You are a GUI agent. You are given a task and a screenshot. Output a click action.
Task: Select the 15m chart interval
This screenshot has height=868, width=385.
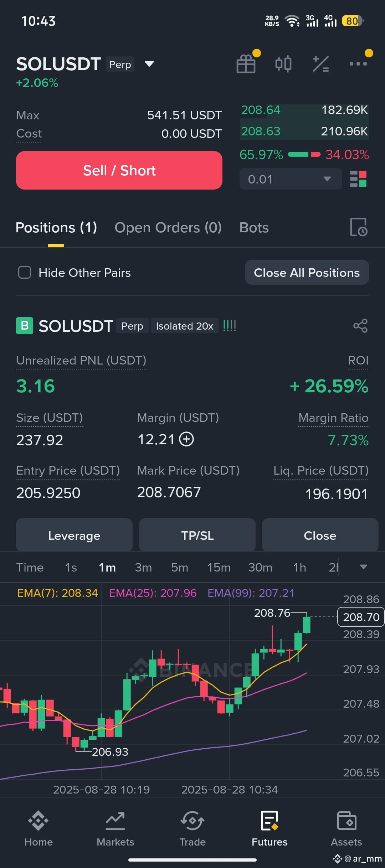pos(219,567)
